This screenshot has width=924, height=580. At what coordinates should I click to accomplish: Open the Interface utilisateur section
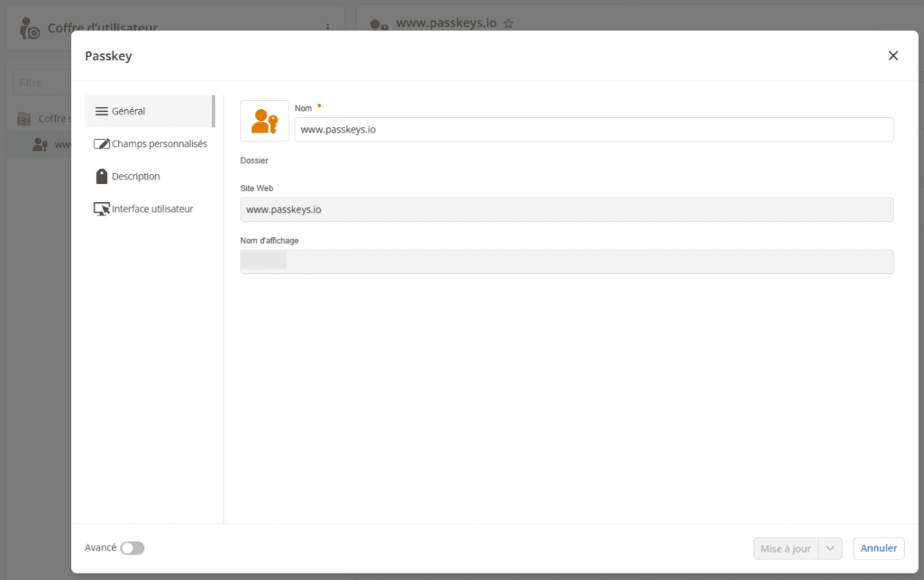(150, 209)
